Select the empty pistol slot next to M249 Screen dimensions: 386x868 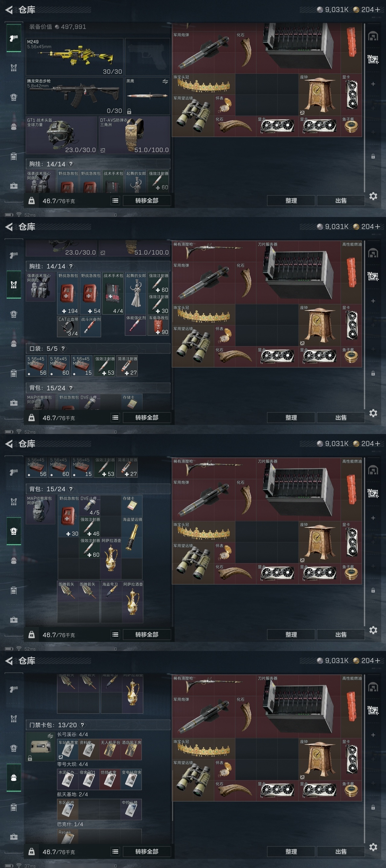pyautogui.click(x=147, y=57)
